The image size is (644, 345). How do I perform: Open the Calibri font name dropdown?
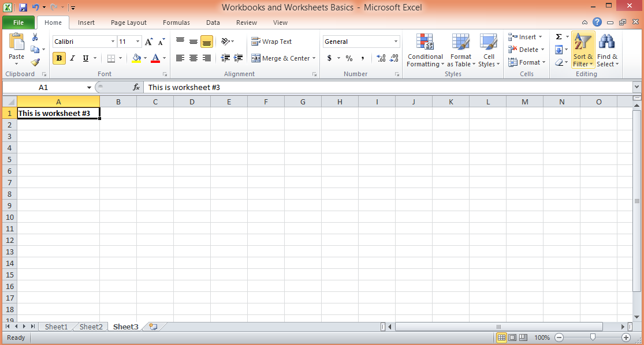[x=113, y=42]
